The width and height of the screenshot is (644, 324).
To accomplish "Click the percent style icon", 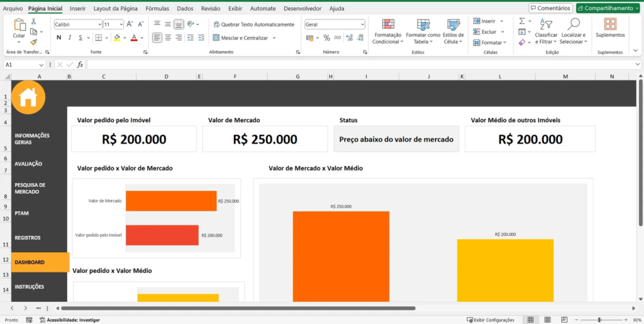I will click(x=326, y=38).
